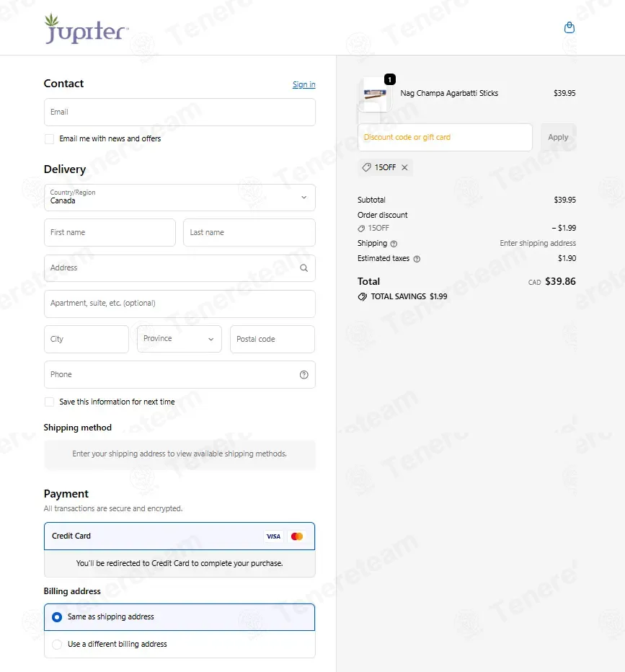Click the Visa card icon
The height and width of the screenshot is (672, 625).
click(x=273, y=536)
